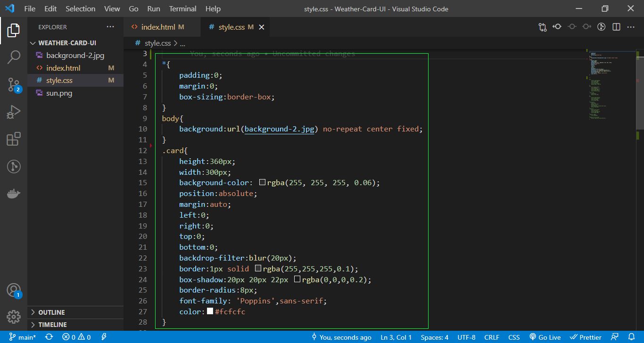The height and width of the screenshot is (343, 644).
Task: Click Open Changes with Previous Revision icon
Action: (557, 27)
